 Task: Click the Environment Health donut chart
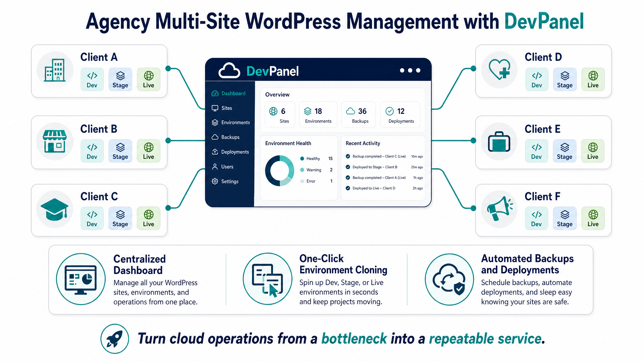tap(279, 171)
